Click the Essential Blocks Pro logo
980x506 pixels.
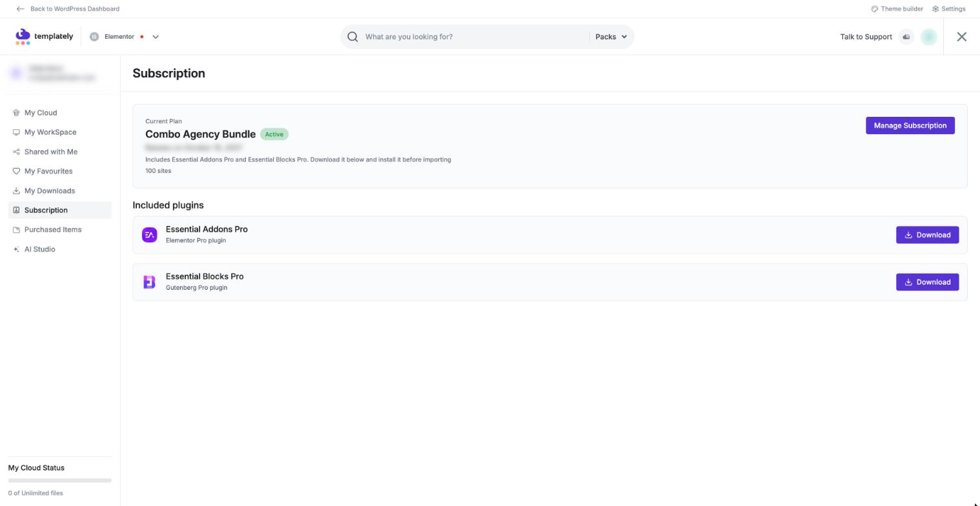pyautogui.click(x=149, y=282)
